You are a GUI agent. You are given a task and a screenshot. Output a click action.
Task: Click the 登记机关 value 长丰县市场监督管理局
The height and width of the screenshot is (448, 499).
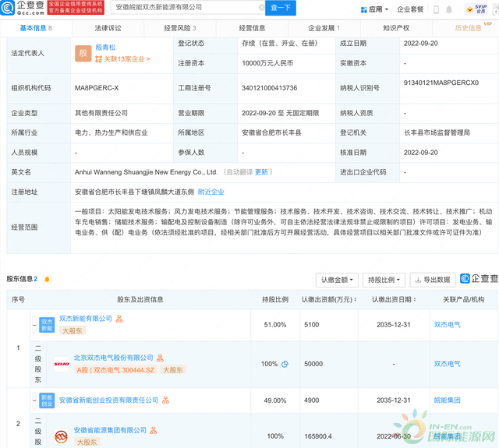437,133
